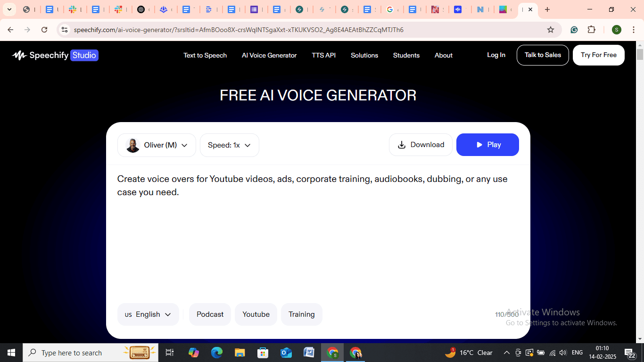The width and height of the screenshot is (644, 362).
Task: Open Copilot from the taskbar
Action: 193,353
